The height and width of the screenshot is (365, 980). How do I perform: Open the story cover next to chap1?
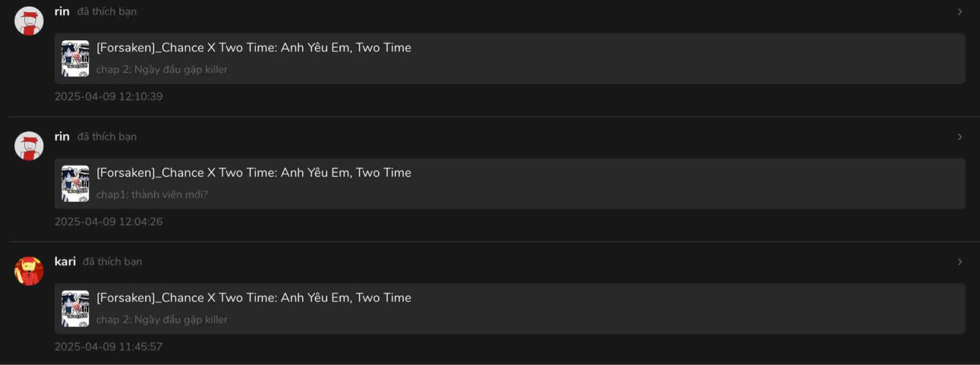click(75, 184)
